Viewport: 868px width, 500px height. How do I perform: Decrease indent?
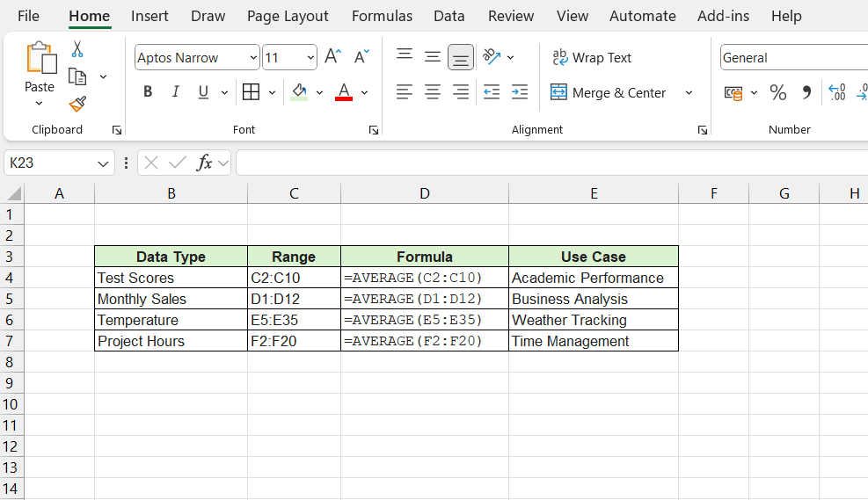coord(492,91)
